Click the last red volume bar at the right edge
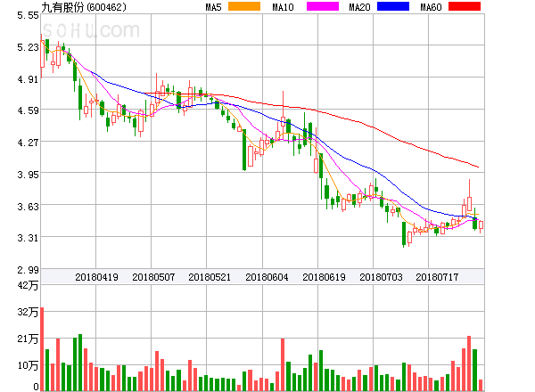The width and height of the screenshot is (535, 392). pos(481,385)
